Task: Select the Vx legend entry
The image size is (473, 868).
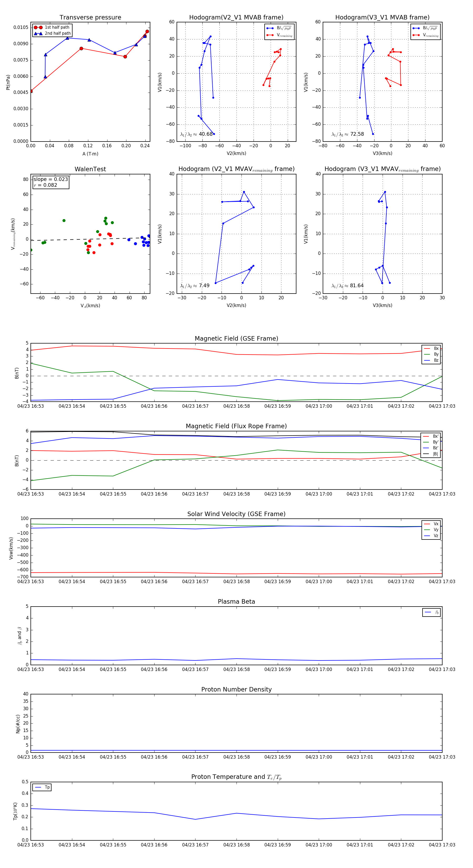Action: click(431, 524)
